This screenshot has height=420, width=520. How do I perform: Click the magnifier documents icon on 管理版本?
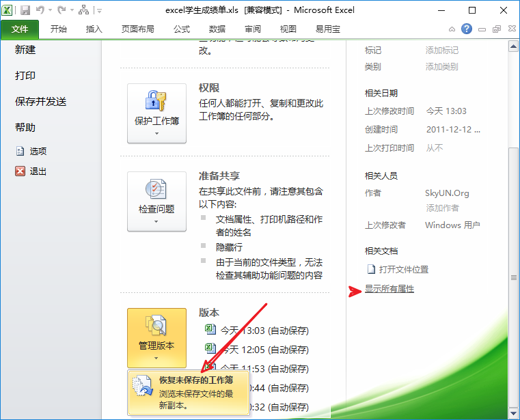pyautogui.click(x=156, y=325)
